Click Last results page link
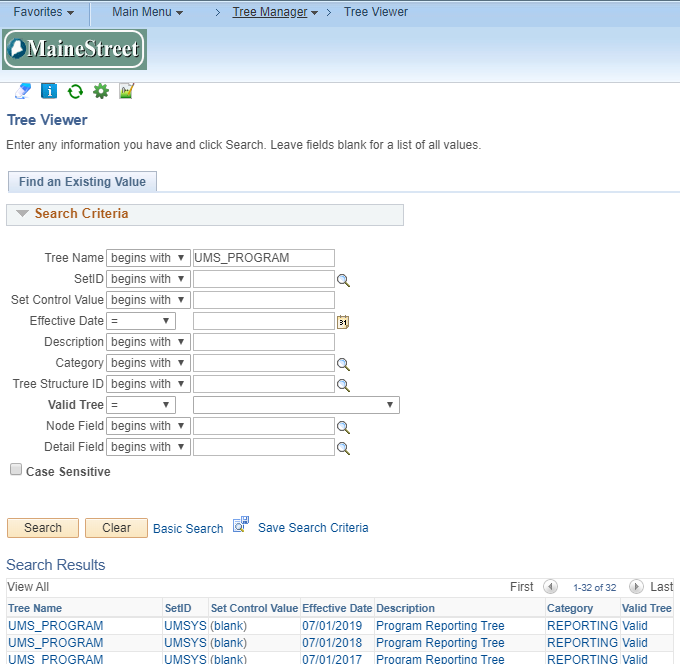This screenshot has width=680, height=664. point(661,587)
